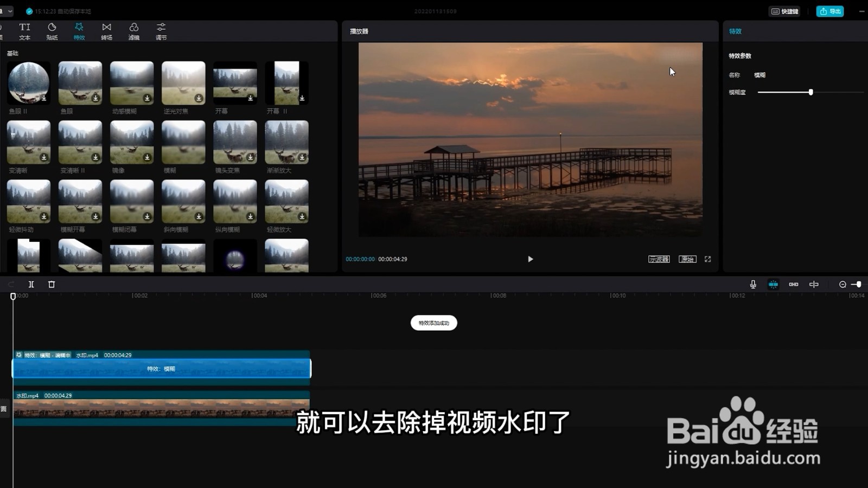Click the delete clip trash icon
This screenshot has height=488, width=868.
click(x=52, y=284)
